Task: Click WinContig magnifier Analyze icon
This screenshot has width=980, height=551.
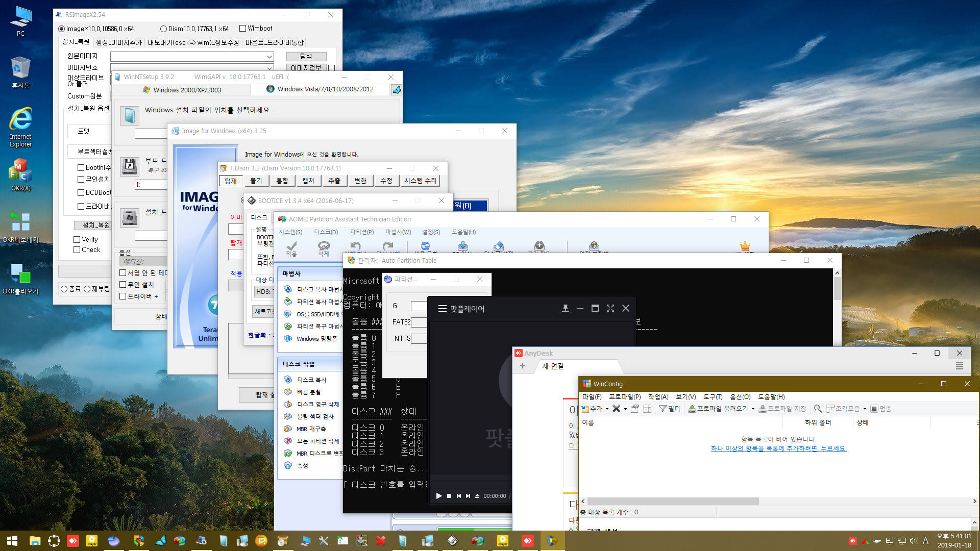Action: tap(818, 409)
